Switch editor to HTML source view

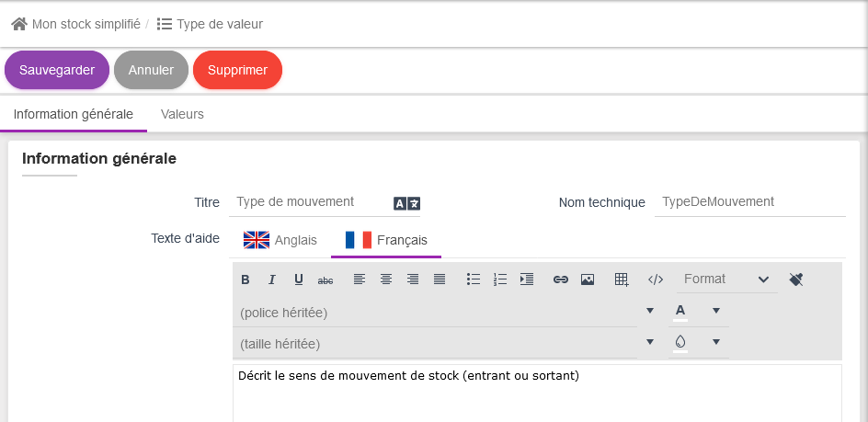656,279
